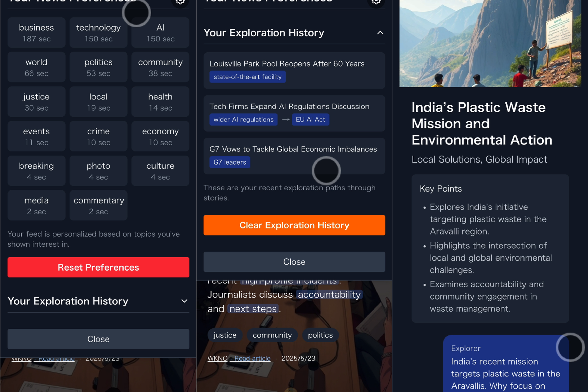Close the left preferences panel

click(98, 339)
